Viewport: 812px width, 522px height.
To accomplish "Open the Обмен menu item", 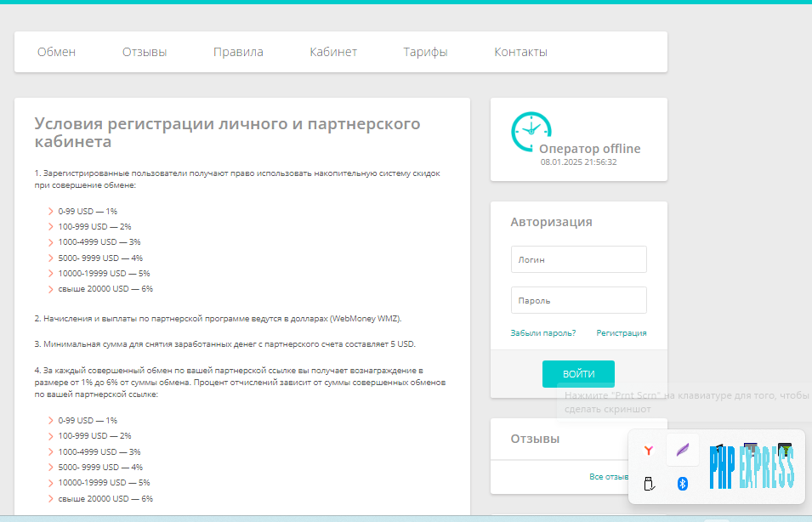I will [56, 52].
